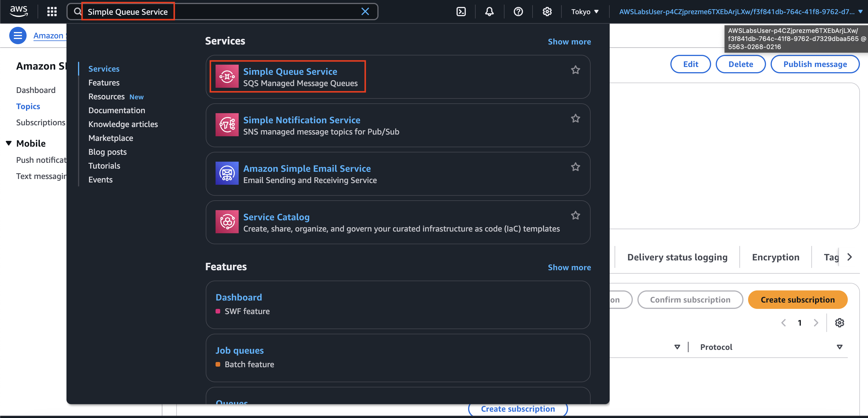868x418 pixels.
Task: Open the Tokyo region dropdown
Action: [585, 12]
